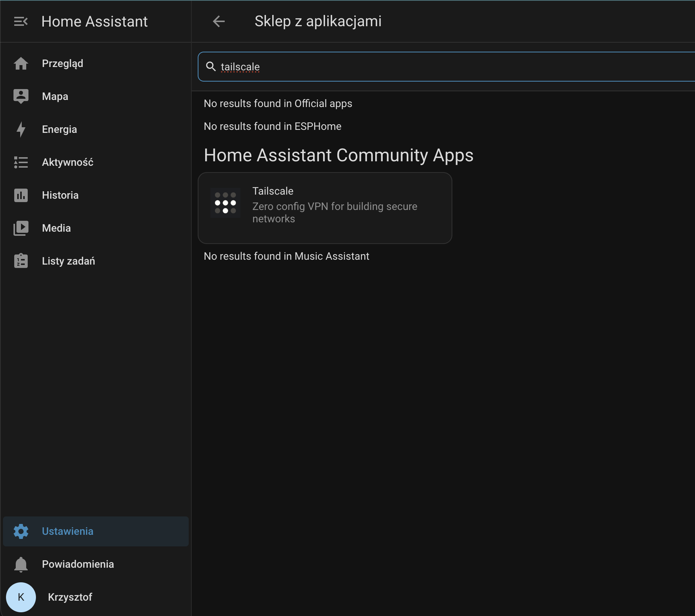This screenshot has width=695, height=616.
Task: Click the Listy zadań clipboard icon
Action: (x=21, y=261)
